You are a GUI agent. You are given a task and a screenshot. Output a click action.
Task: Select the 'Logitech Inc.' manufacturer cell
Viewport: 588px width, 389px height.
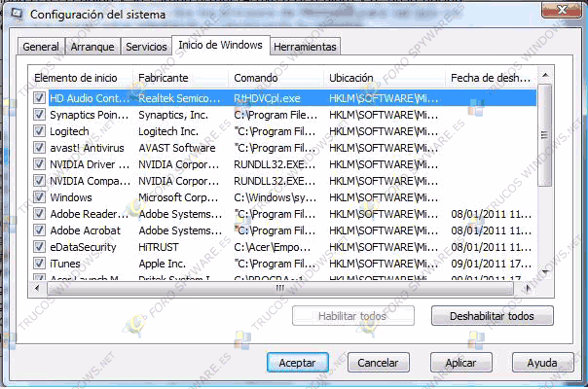tap(168, 131)
